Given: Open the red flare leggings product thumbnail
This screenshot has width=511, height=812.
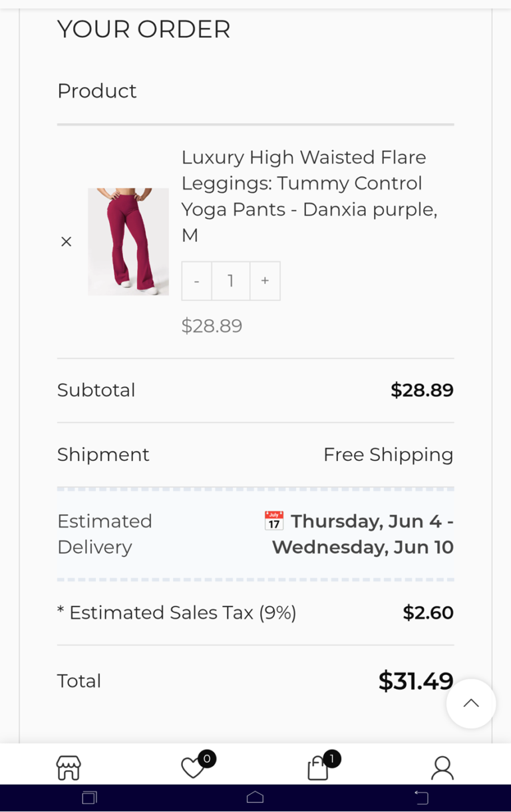Looking at the screenshot, I should click(128, 241).
